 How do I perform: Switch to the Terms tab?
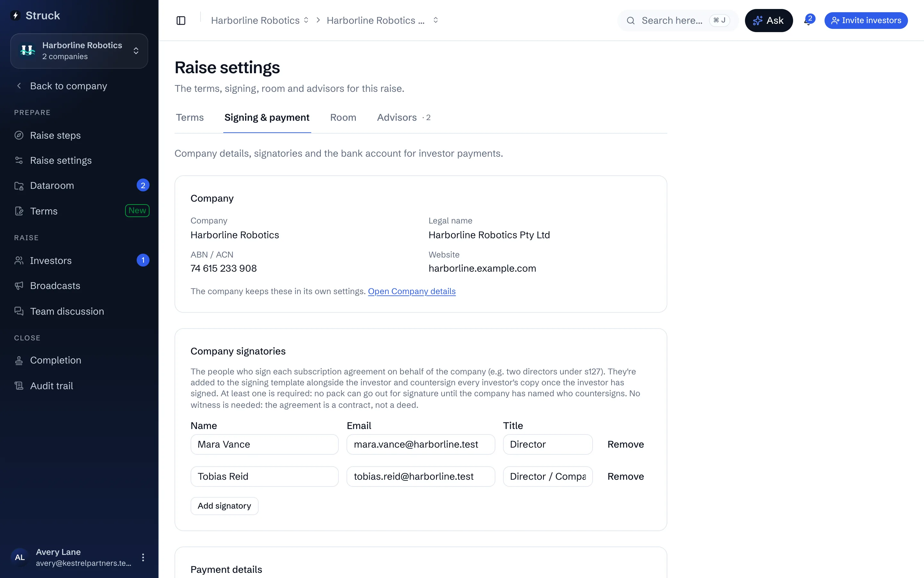pyautogui.click(x=190, y=117)
